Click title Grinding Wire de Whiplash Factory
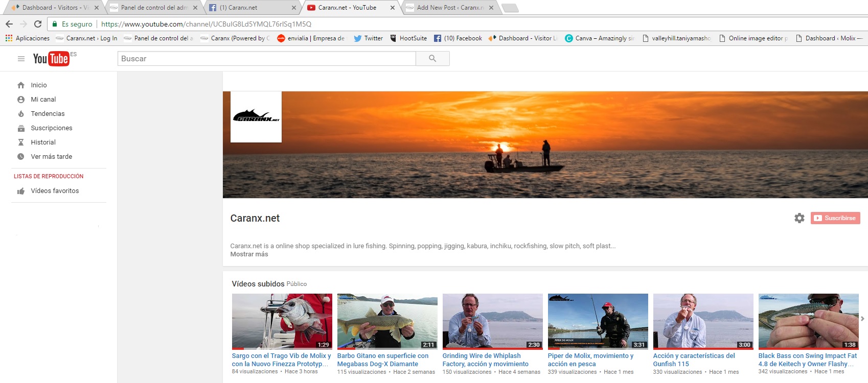Screen dimensions: 868x383 486,360
